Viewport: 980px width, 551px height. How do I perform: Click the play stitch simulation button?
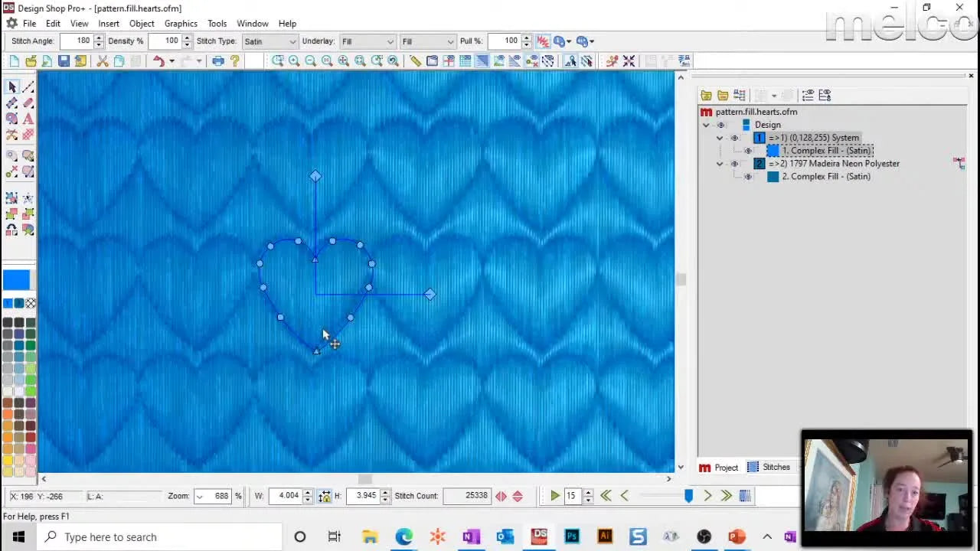click(554, 496)
